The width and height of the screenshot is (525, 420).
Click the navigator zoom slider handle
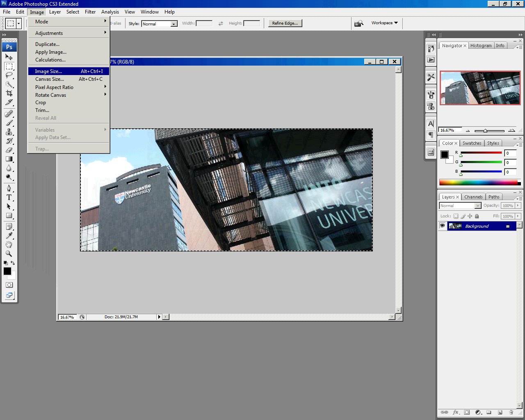485,130
